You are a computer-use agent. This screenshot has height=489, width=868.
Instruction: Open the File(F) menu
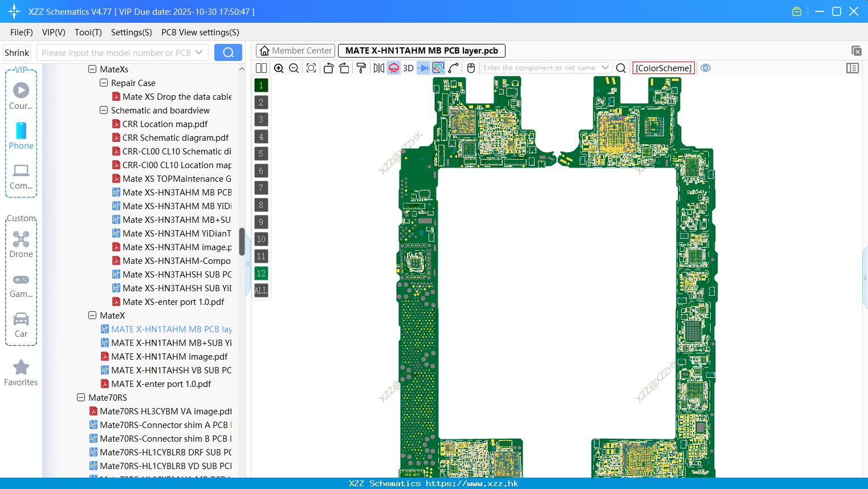(x=22, y=32)
